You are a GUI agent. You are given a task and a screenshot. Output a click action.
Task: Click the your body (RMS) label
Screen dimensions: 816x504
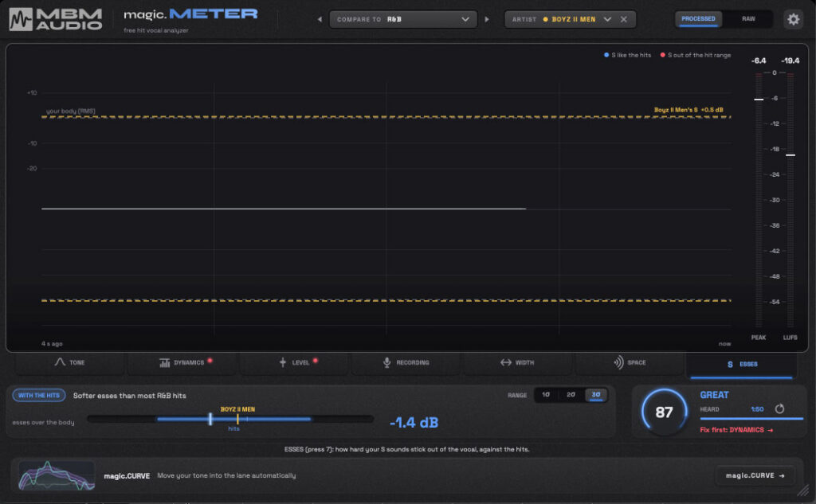click(x=71, y=111)
